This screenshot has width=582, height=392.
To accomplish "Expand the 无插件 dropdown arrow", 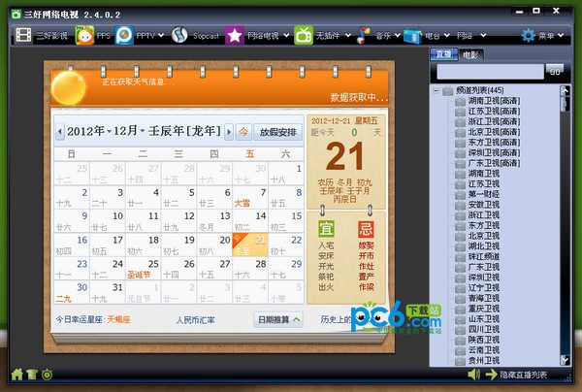I will (x=348, y=36).
